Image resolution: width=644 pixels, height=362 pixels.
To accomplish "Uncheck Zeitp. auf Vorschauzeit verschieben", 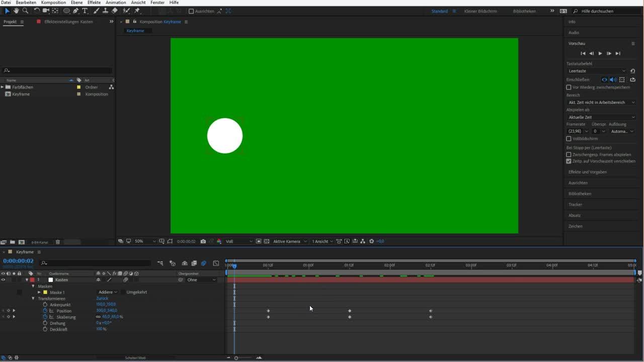I will [x=569, y=161].
